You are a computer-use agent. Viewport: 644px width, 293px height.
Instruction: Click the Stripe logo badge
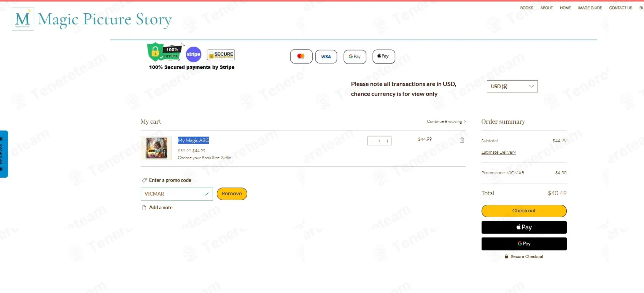pyautogui.click(x=193, y=54)
